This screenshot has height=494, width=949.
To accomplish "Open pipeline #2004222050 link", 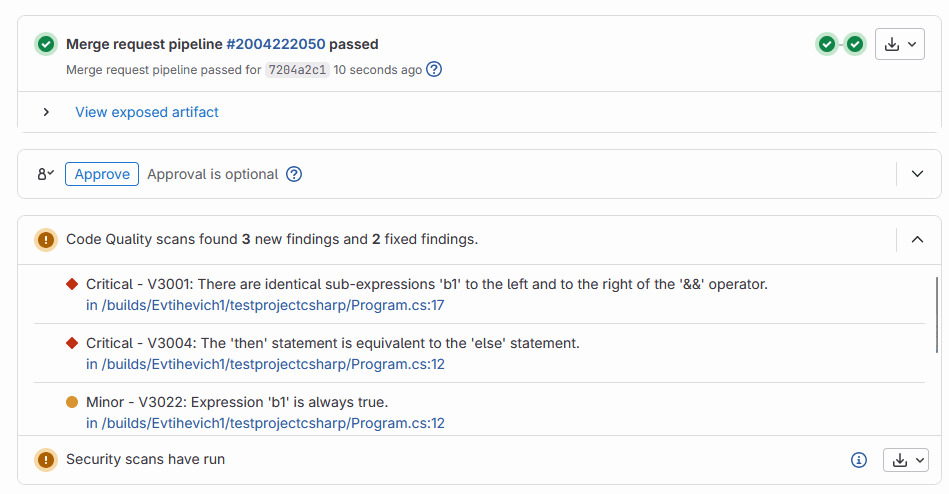I will point(276,44).
